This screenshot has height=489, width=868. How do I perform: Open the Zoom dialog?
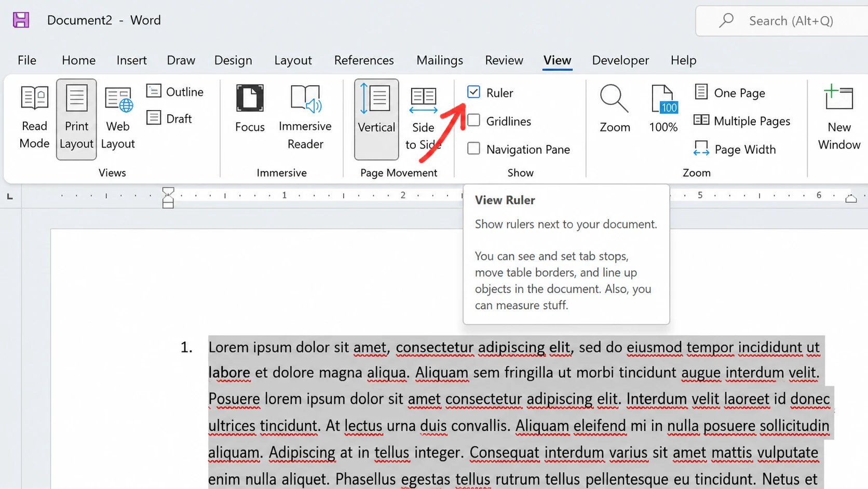click(615, 109)
